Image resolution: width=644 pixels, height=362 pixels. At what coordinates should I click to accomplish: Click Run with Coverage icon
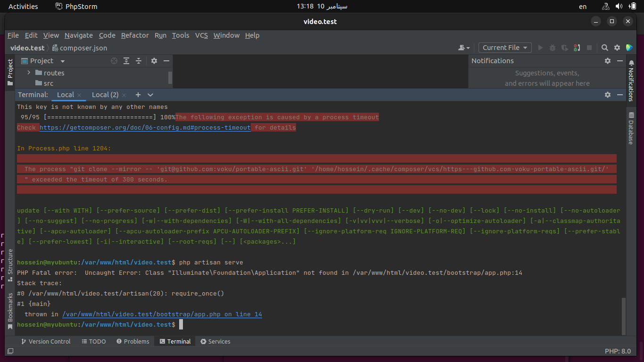(x=565, y=48)
